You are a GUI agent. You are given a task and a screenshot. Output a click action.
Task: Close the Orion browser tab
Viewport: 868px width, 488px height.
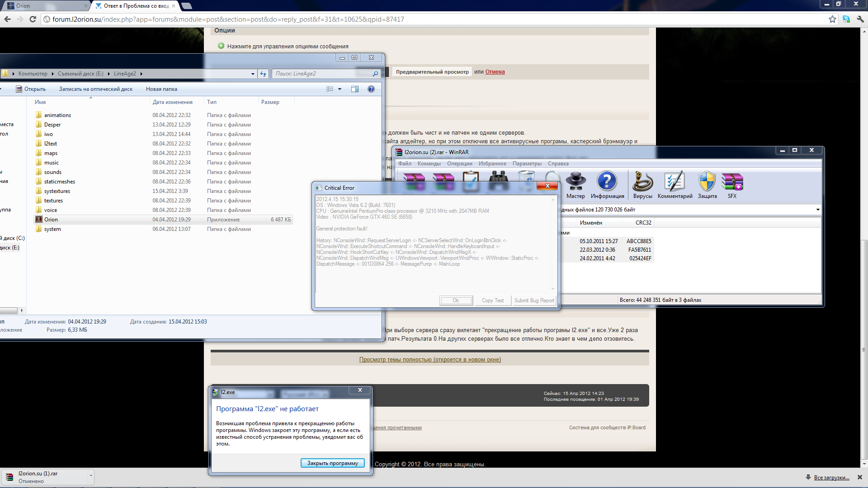click(86, 6)
